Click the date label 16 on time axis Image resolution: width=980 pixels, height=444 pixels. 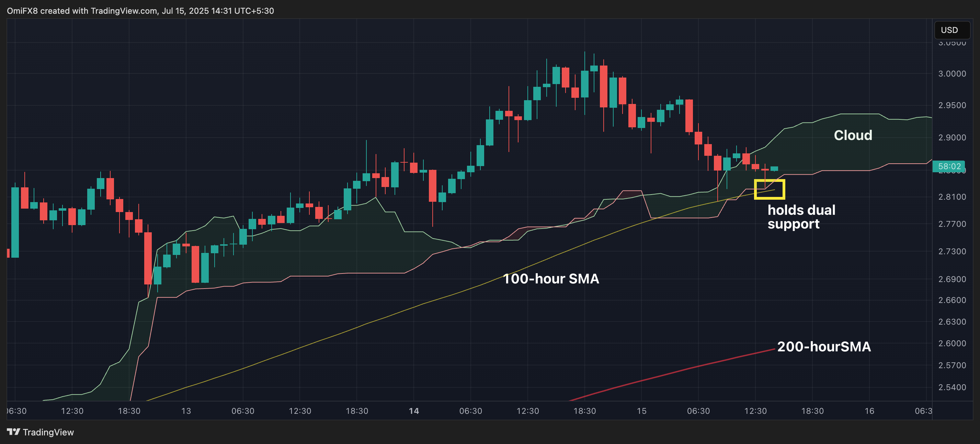point(870,411)
